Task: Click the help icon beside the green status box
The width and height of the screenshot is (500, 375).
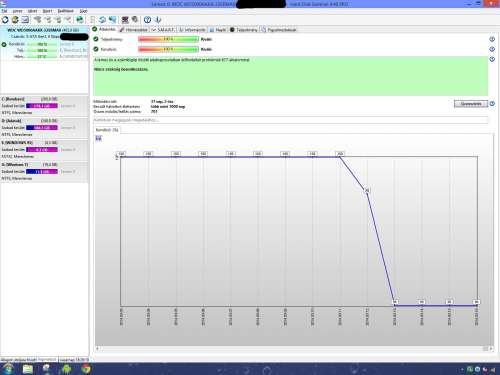Action: click(492, 59)
